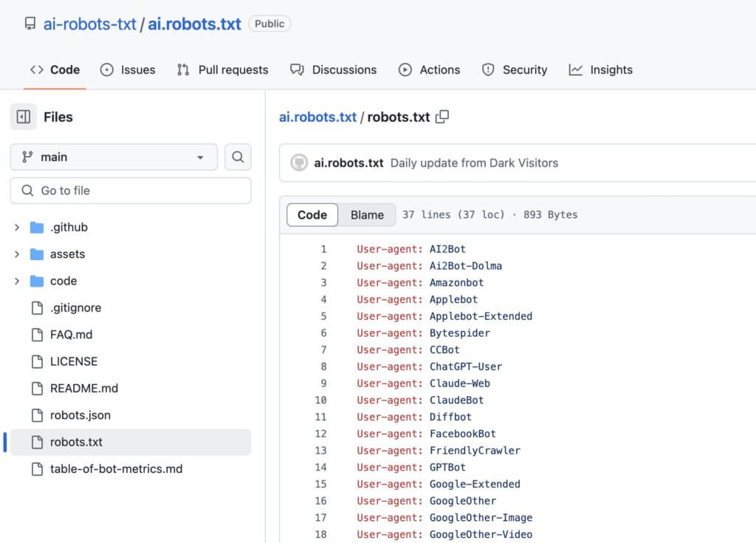Image resolution: width=756 pixels, height=543 pixels.
Task: Open the Insights tab
Action: 601,70
